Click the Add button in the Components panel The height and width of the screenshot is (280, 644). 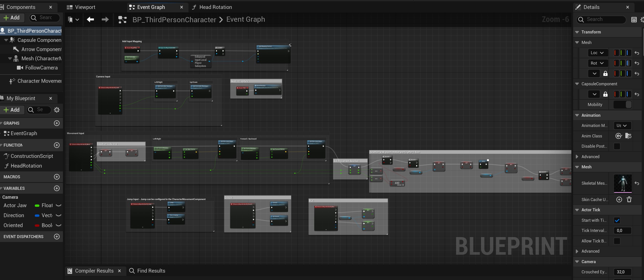pyautogui.click(x=12, y=18)
